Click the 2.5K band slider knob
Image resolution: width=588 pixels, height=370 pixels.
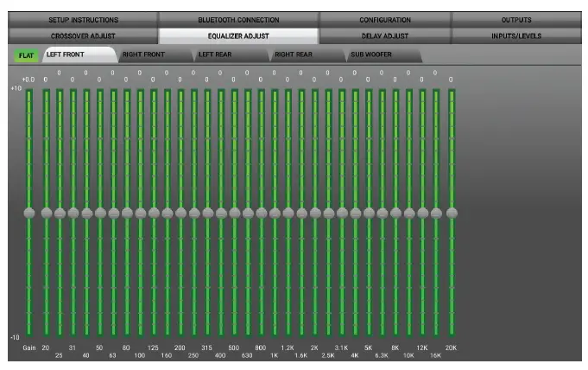click(x=329, y=213)
